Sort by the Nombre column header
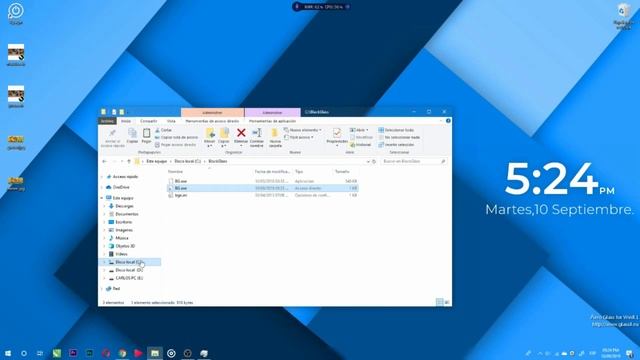The image size is (640, 360). coord(176,172)
